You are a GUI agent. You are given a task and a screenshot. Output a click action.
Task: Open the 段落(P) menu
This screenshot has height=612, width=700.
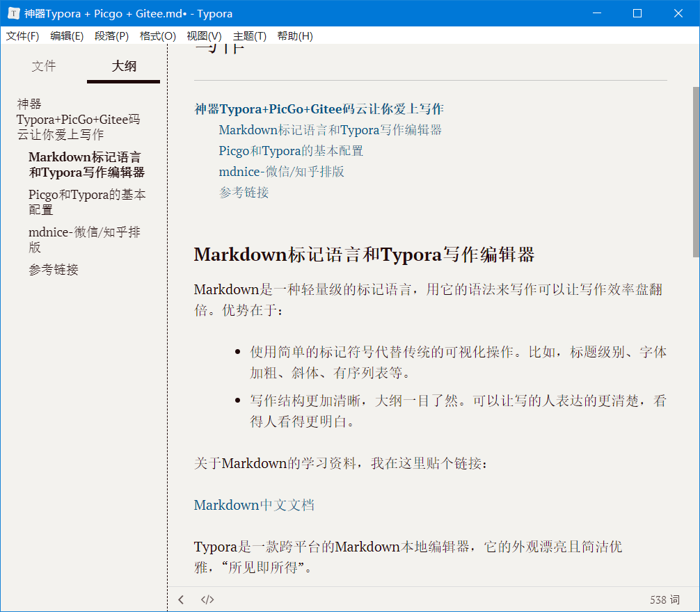[x=111, y=36]
